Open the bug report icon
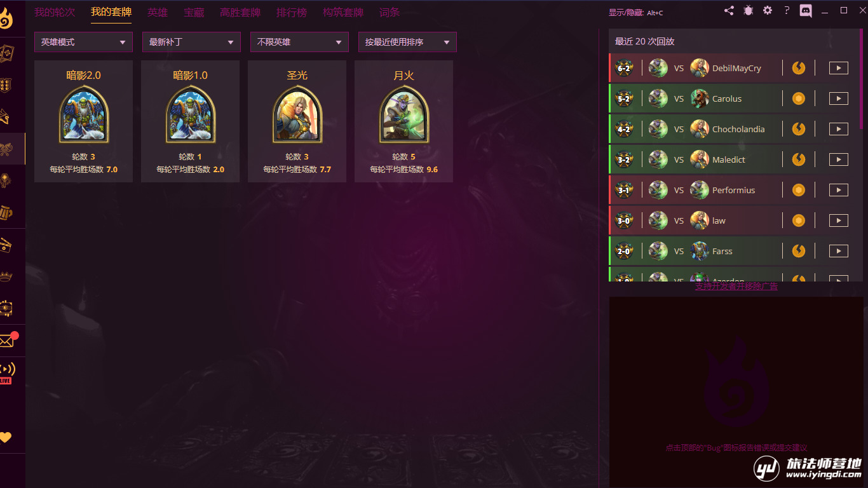Screen dimensions: 868x488 [x=749, y=11]
